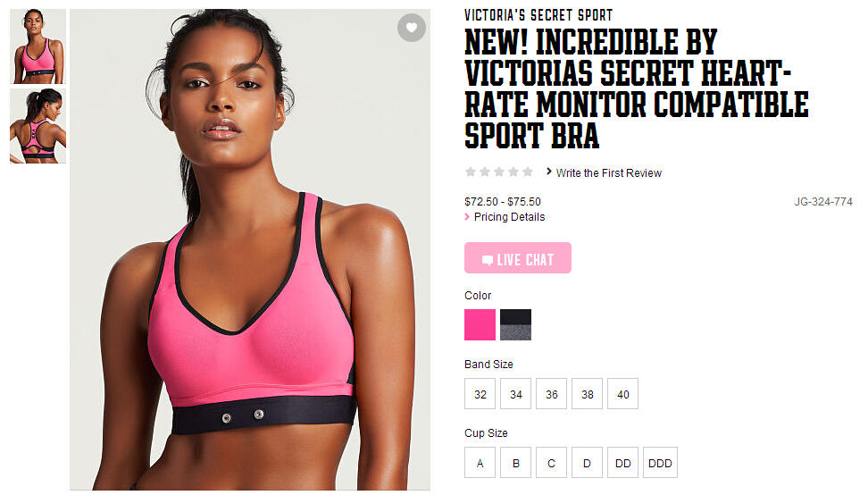
Task: Click the chat bubble icon in Live Chat
Action: [x=488, y=260]
